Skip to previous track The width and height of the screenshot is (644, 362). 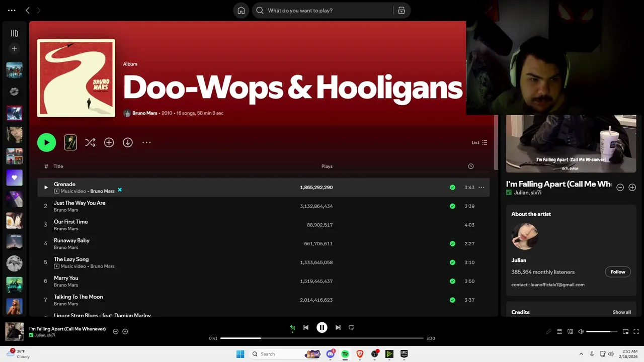click(x=306, y=327)
